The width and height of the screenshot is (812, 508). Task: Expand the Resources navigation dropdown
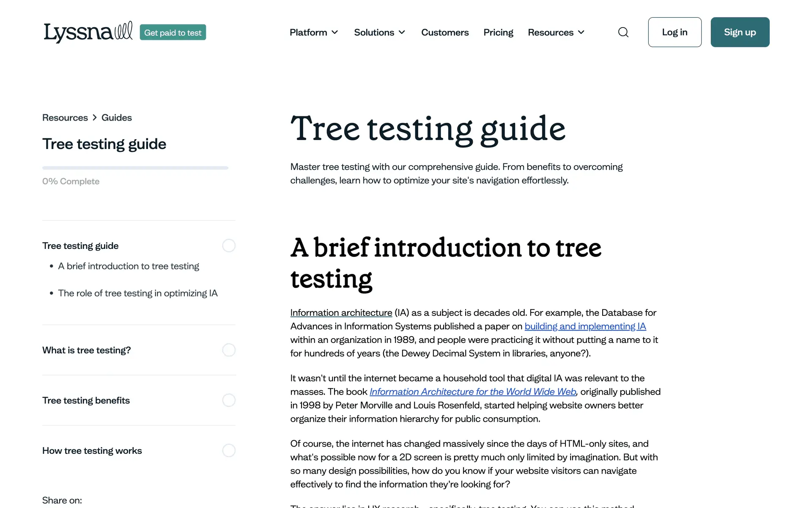(x=556, y=32)
